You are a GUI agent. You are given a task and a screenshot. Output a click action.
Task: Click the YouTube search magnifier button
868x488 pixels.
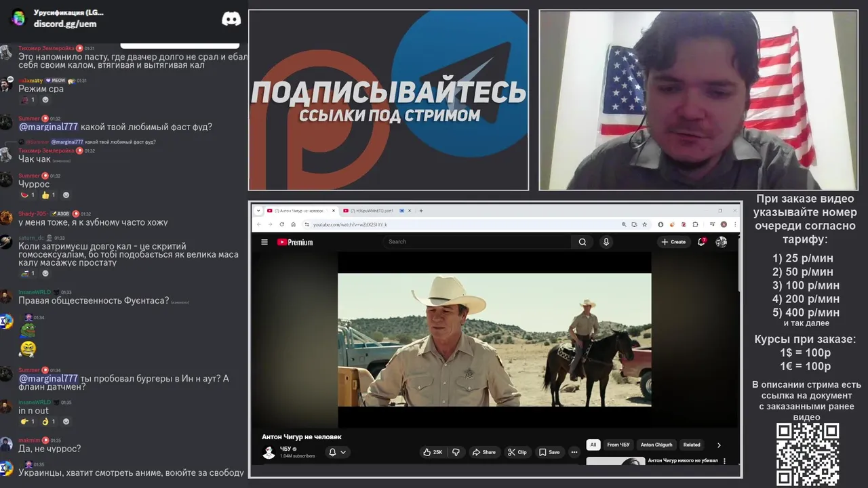[x=583, y=242]
